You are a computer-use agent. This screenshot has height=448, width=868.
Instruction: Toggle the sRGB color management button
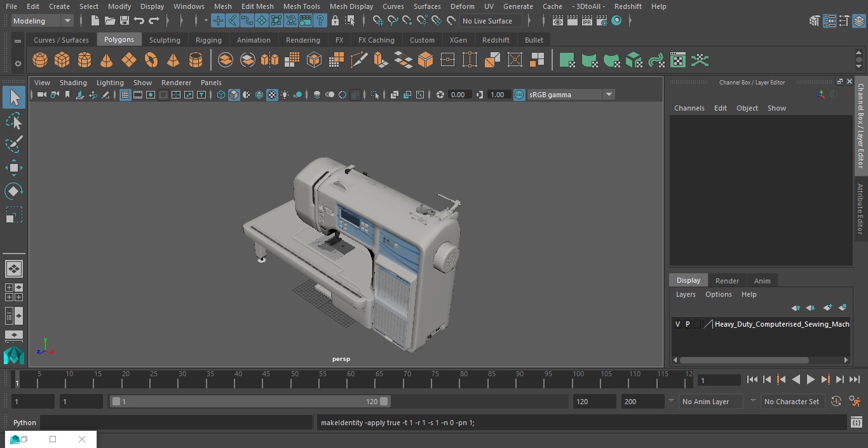519,95
